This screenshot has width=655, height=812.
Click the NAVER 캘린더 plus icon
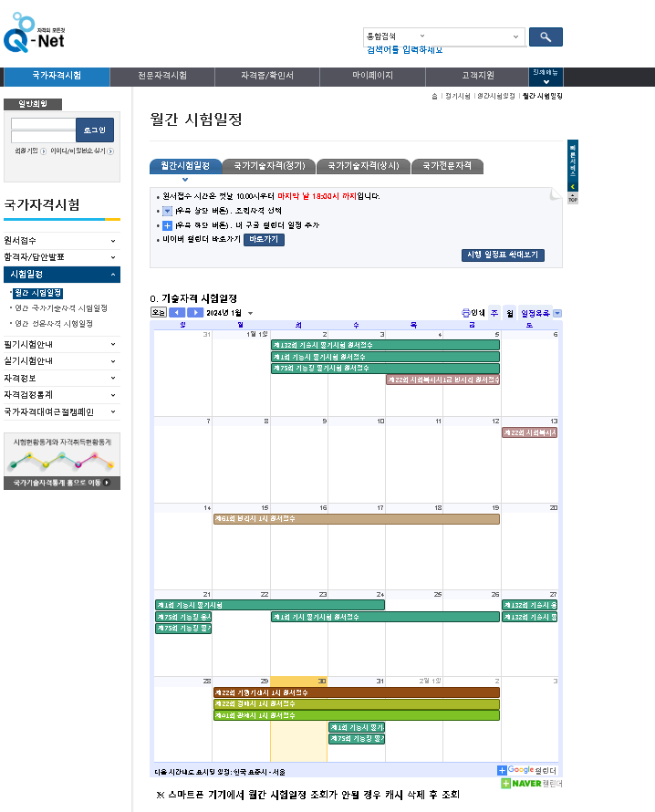click(505, 784)
